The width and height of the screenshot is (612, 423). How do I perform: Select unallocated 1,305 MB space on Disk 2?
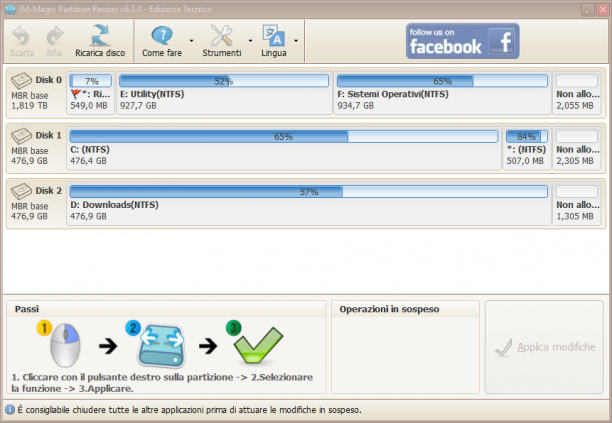click(577, 203)
